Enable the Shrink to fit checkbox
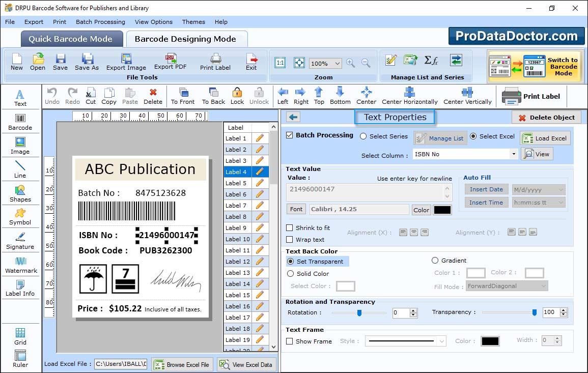Image resolution: width=588 pixels, height=373 pixels. [290, 228]
